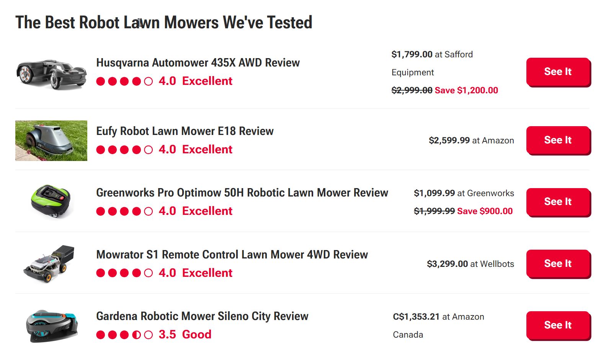Click See It beside Greenworks Optimow
This screenshot has height=364, width=606.
[558, 202]
